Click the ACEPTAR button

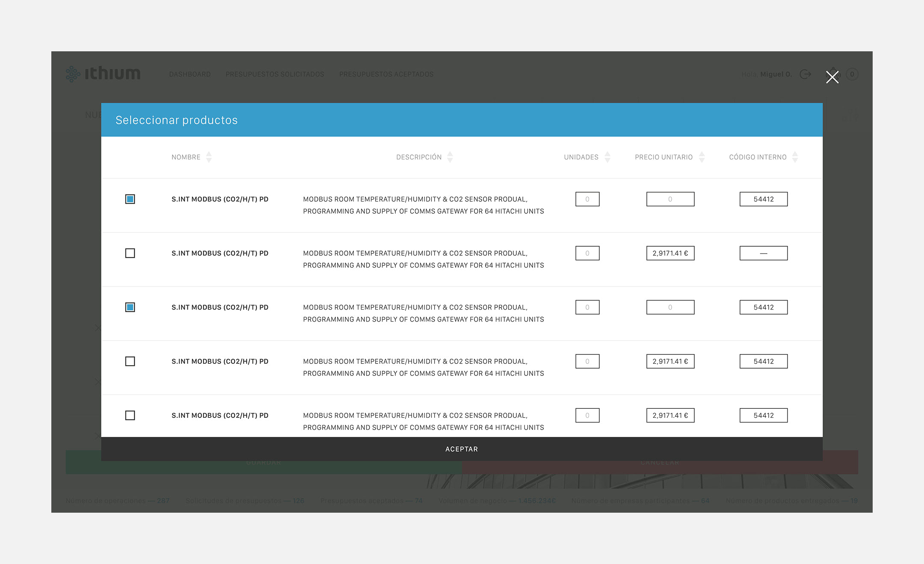pos(462,449)
